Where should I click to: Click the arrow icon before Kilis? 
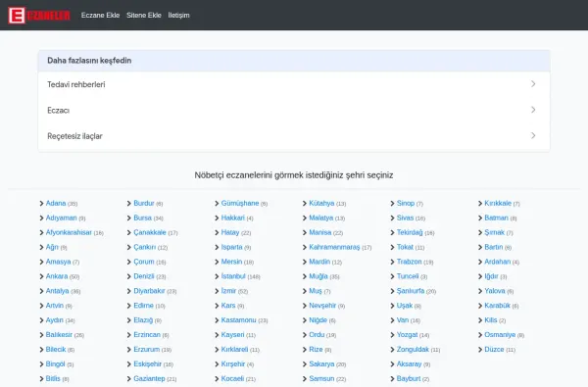pos(480,320)
